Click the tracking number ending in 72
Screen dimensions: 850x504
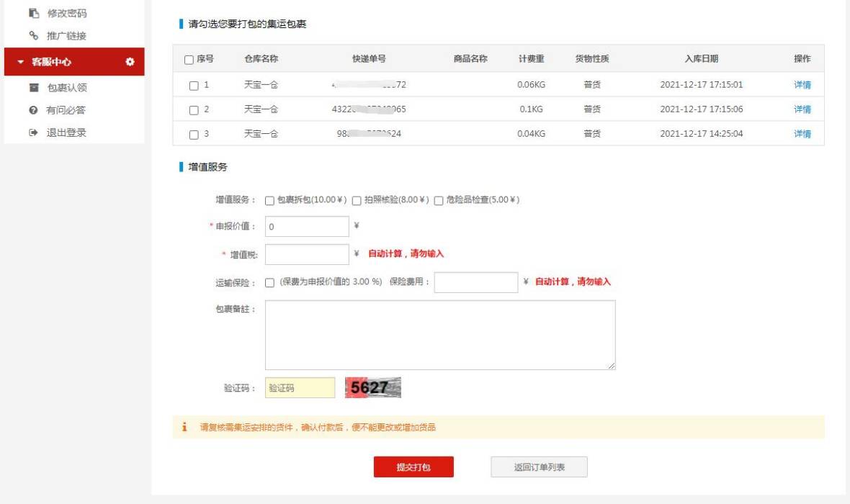(x=369, y=84)
